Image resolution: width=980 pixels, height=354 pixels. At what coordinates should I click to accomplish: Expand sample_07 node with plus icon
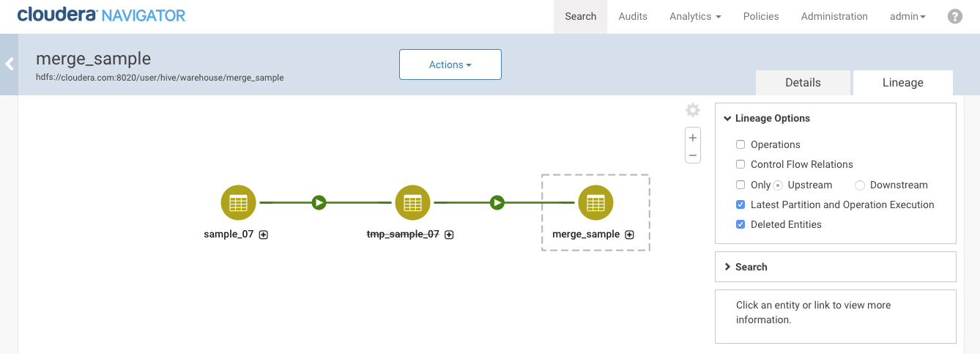(264, 235)
